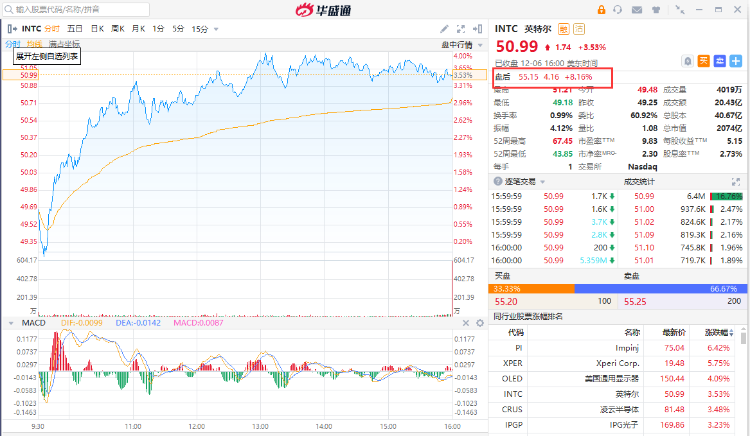Image resolution: width=750 pixels, height=436 pixels.
Task: Click bid price 55.20
Action: coord(506,302)
